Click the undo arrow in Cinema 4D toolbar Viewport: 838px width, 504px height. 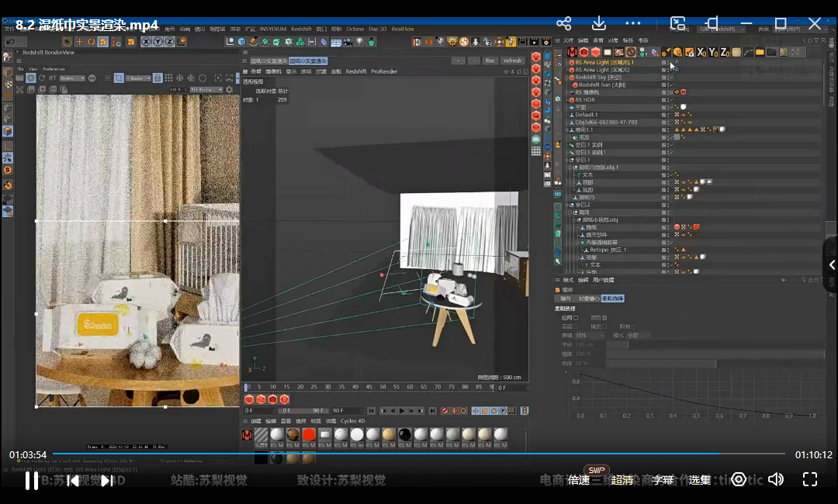point(10,42)
